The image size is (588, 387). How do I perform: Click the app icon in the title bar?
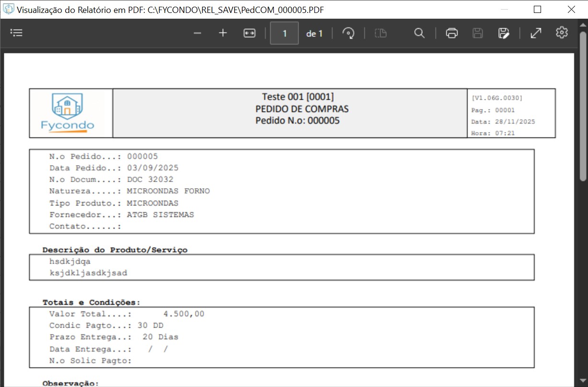[9, 9]
